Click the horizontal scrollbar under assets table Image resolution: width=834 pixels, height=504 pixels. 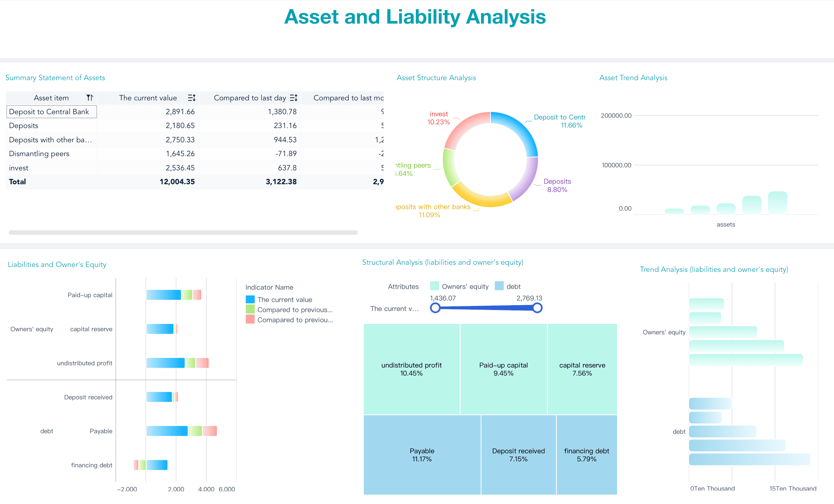click(183, 233)
